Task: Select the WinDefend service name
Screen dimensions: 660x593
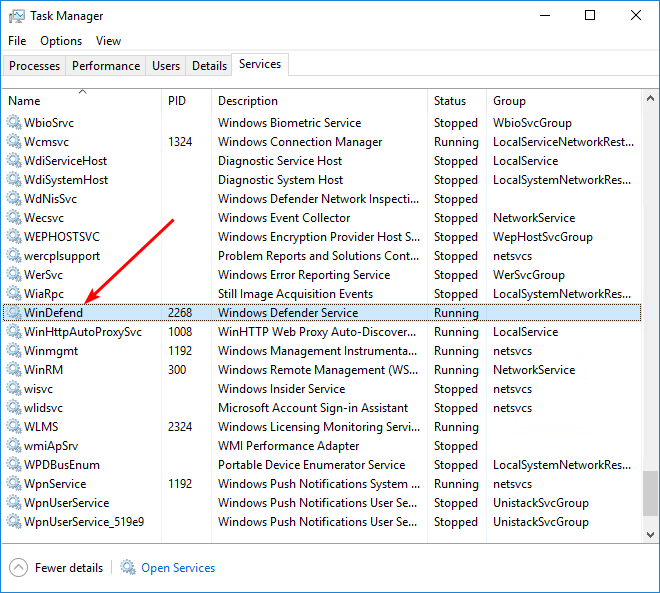Action: 53,313
